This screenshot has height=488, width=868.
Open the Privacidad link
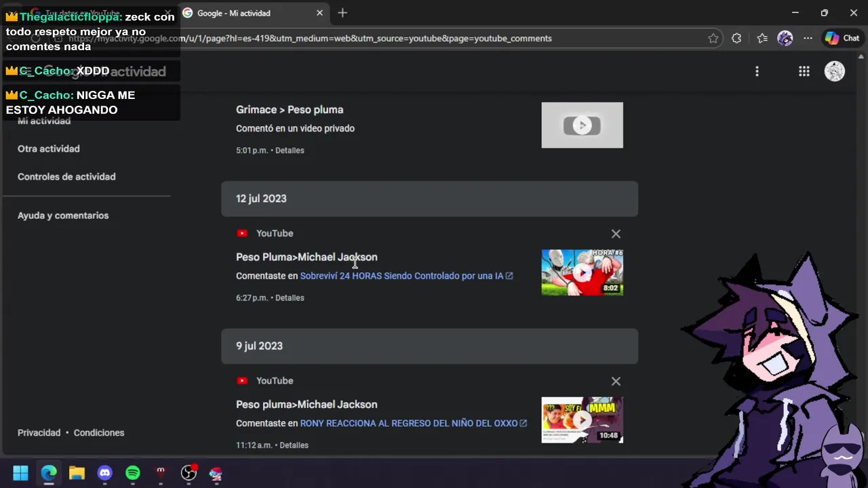click(39, 432)
